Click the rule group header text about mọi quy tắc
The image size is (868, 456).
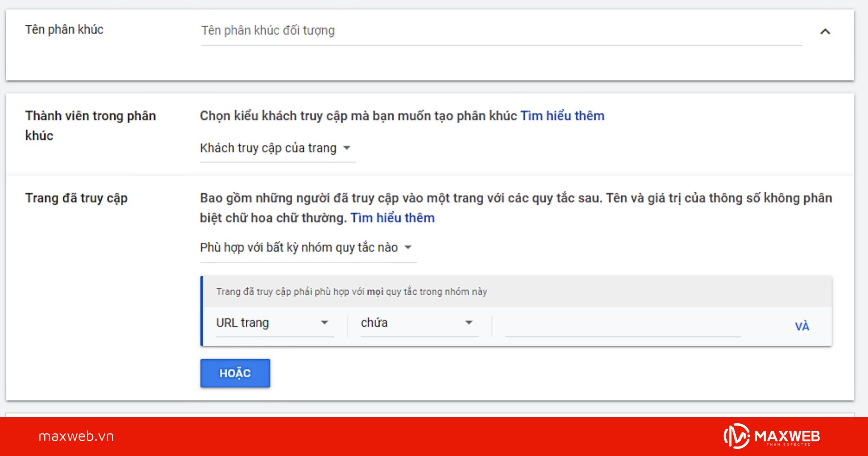351,291
